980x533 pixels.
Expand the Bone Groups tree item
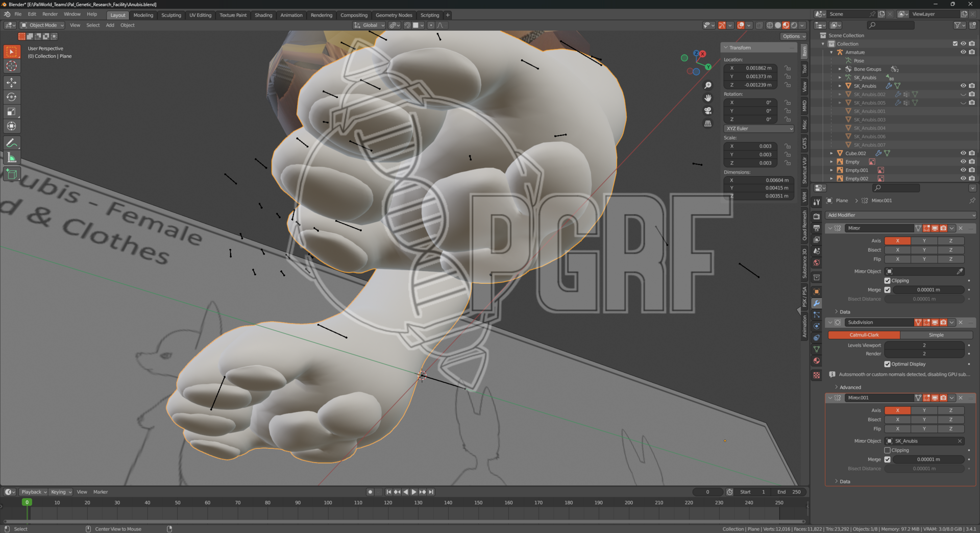(x=840, y=69)
